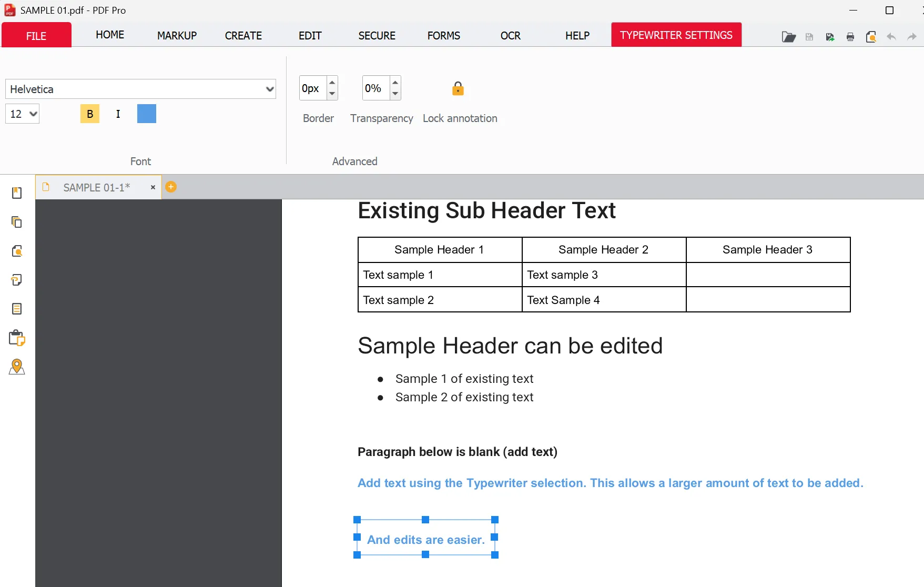The image size is (924, 587).
Task: Toggle Bold formatting button
Action: click(90, 114)
